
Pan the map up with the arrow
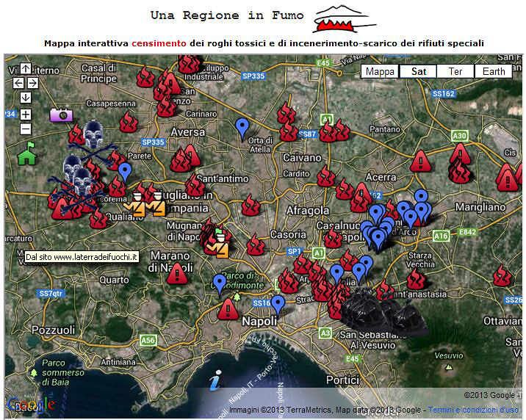click(x=26, y=69)
